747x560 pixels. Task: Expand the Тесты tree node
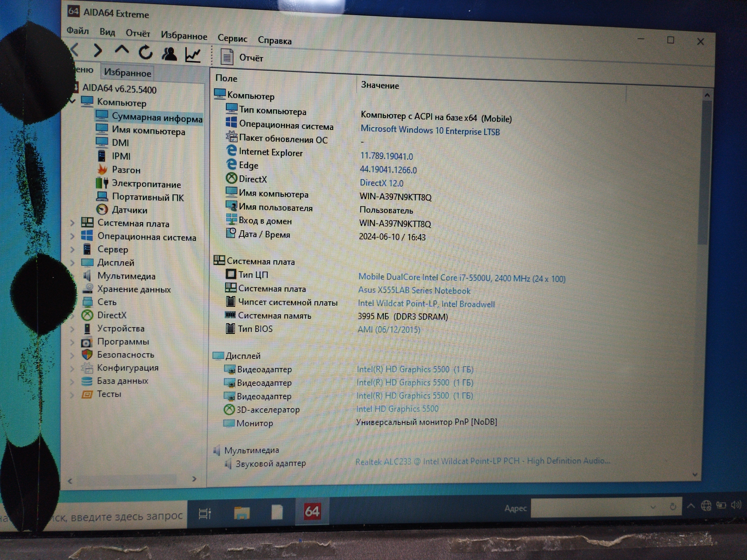click(72, 395)
